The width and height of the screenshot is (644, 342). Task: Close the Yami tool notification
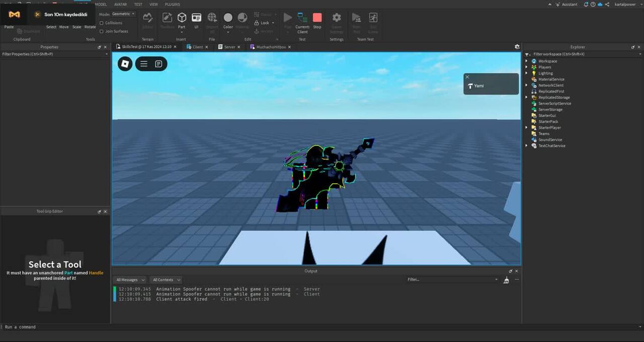pos(467,77)
